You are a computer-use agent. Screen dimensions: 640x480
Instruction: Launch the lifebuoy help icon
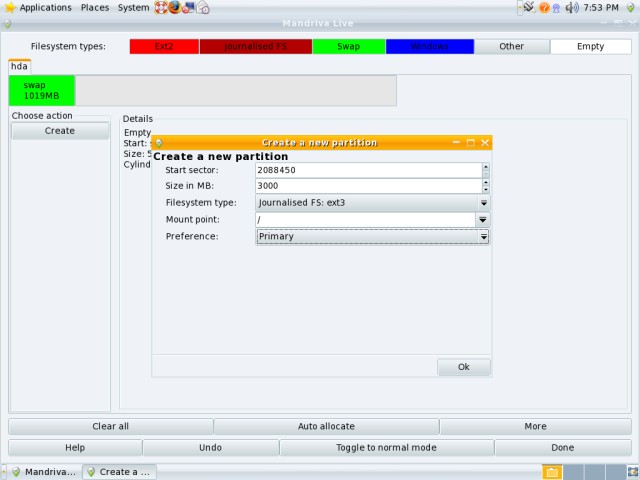[x=160, y=7]
